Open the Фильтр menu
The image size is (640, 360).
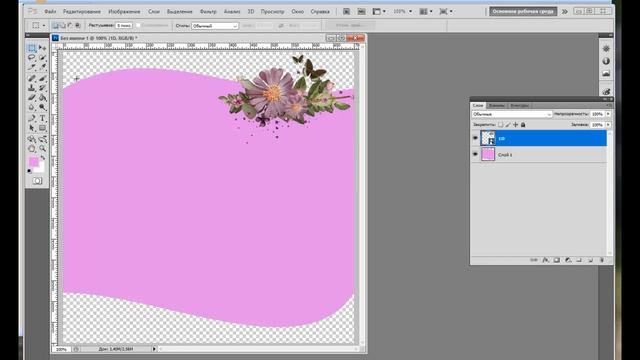click(208, 11)
